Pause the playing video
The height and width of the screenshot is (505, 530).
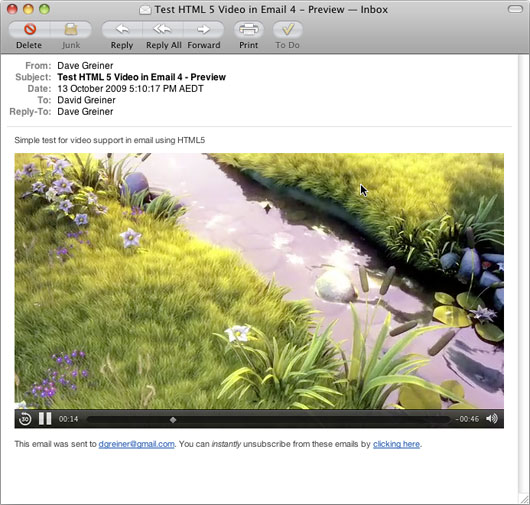click(x=45, y=419)
